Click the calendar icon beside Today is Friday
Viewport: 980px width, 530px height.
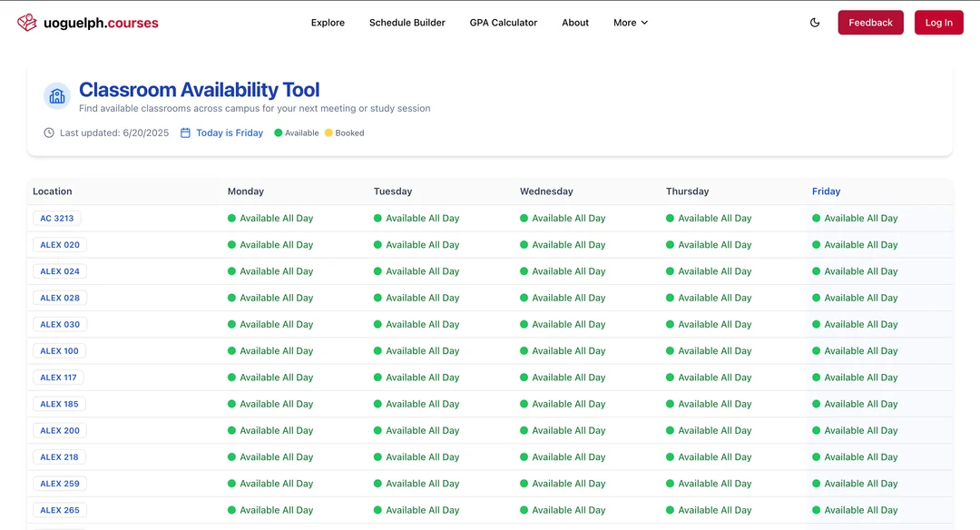pyautogui.click(x=186, y=132)
